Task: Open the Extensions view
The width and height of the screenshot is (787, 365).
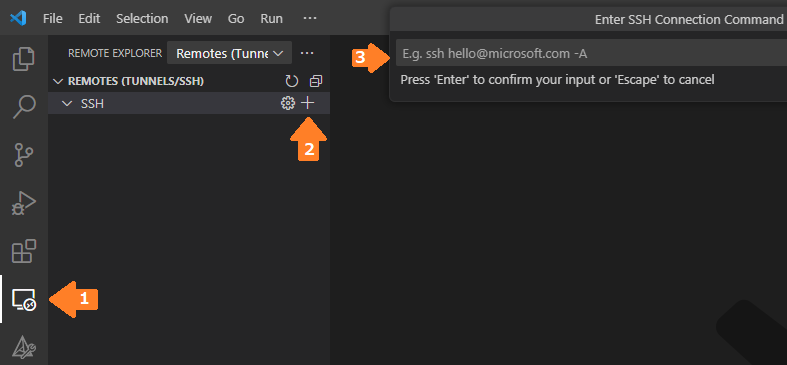Action: [x=24, y=251]
